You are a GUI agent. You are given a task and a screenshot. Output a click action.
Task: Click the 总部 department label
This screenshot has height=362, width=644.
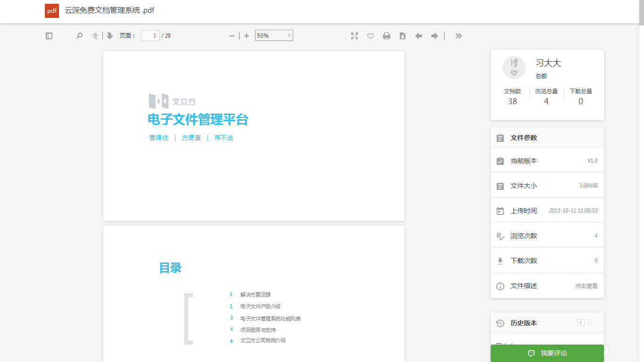(541, 76)
